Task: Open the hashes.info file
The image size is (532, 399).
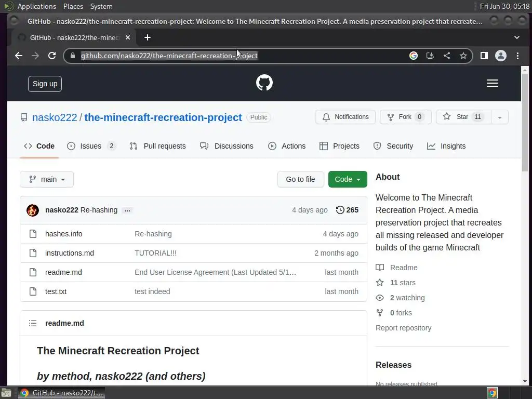Action: coord(63,234)
